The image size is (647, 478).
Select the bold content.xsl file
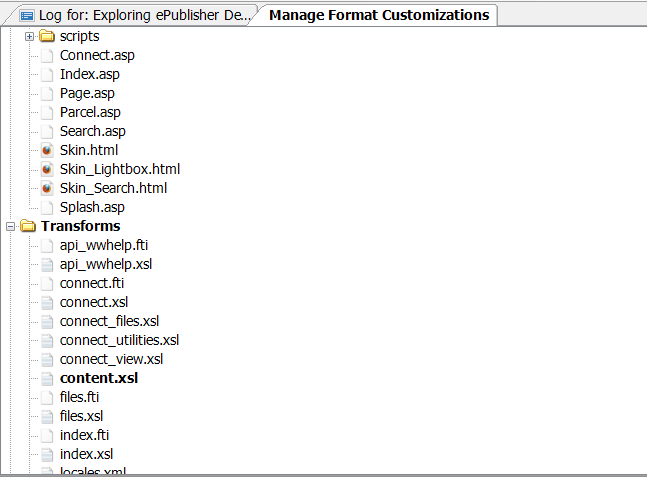pos(99,378)
